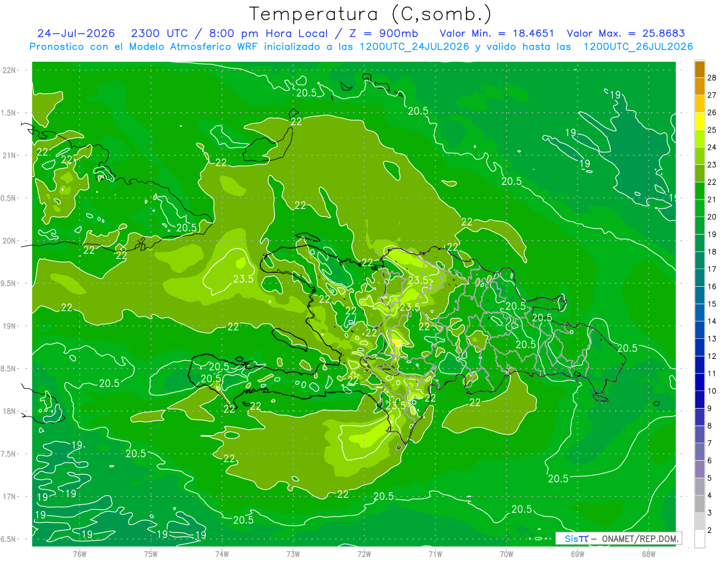Image resolution: width=728 pixels, height=562 pixels.
Task: Click the '71W' longitude axis label
Action: click(435, 554)
